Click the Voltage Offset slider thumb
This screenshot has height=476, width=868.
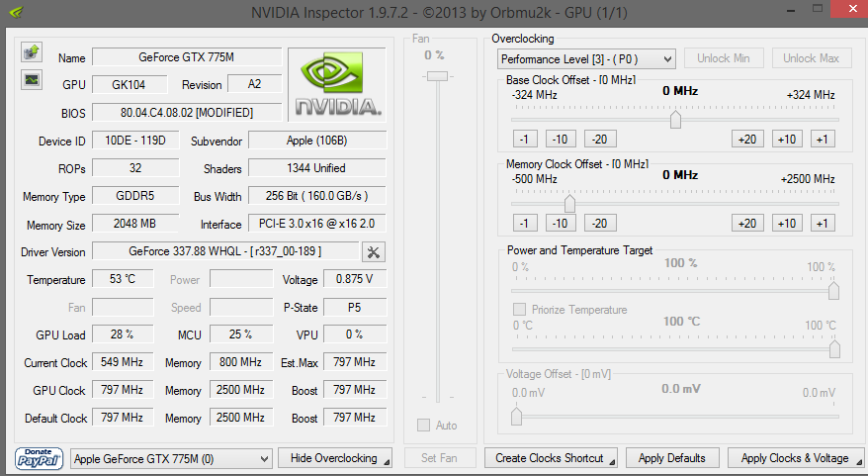pos(516,416)
